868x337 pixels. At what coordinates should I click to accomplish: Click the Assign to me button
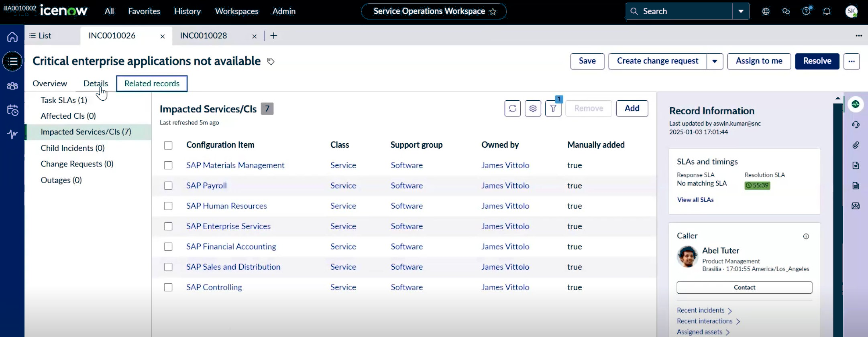point(759,61)
